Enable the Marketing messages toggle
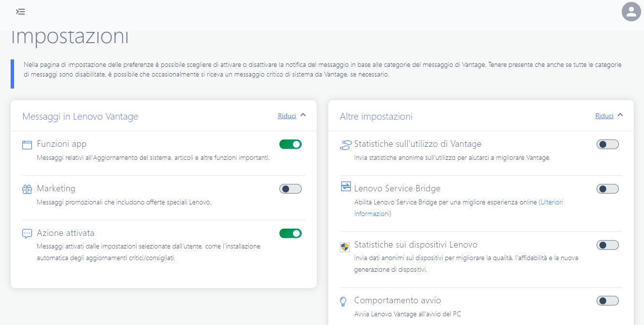Screen dimensions: 644x325 click(x=291, y=189)
